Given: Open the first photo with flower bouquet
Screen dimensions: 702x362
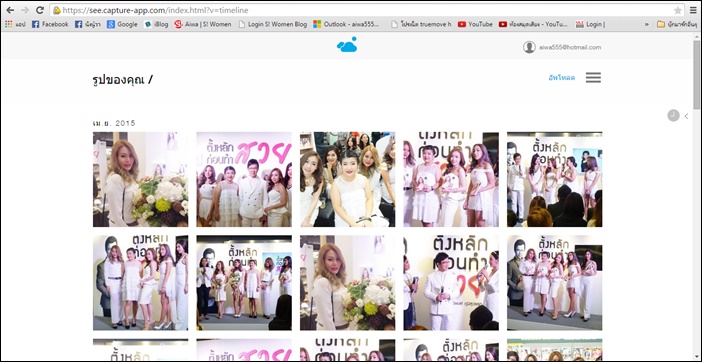Looking at the screenshot, I should tap(141, 179).
